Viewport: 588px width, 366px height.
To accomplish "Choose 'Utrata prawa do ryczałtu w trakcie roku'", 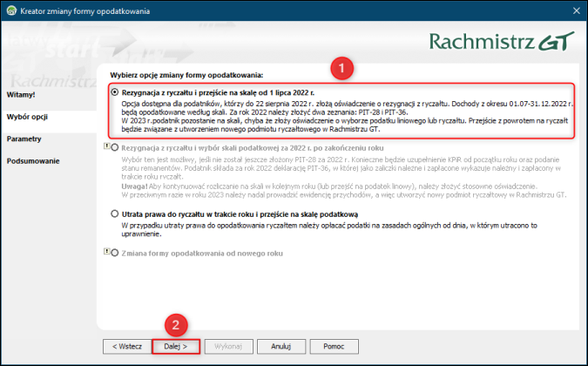I will 115,213.
